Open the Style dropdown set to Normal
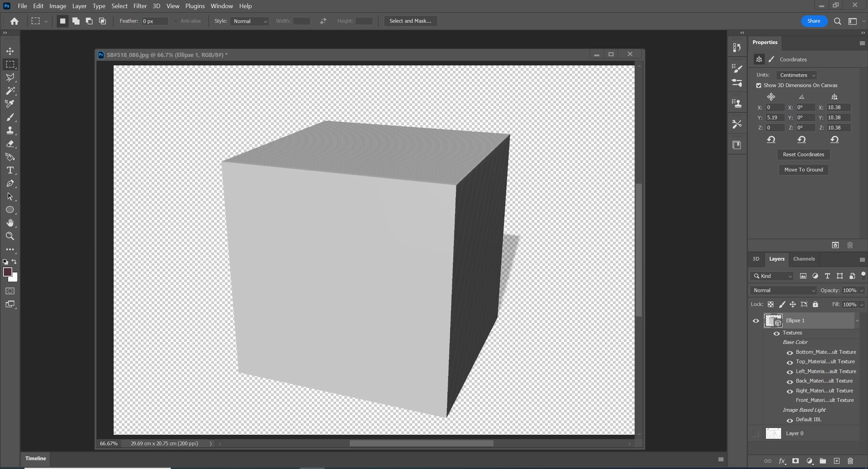 pyautogui.click(x=250, y=21)
